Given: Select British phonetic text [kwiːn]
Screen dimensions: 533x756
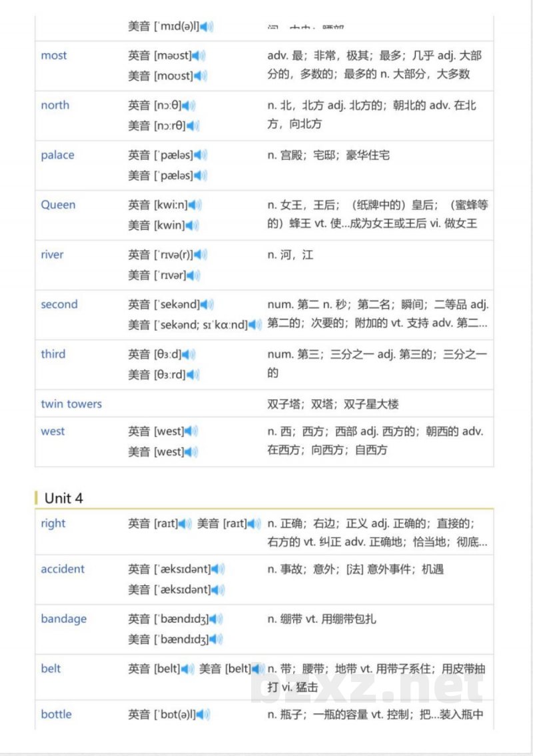Looking at the screenshot, I should coord(171,205).
